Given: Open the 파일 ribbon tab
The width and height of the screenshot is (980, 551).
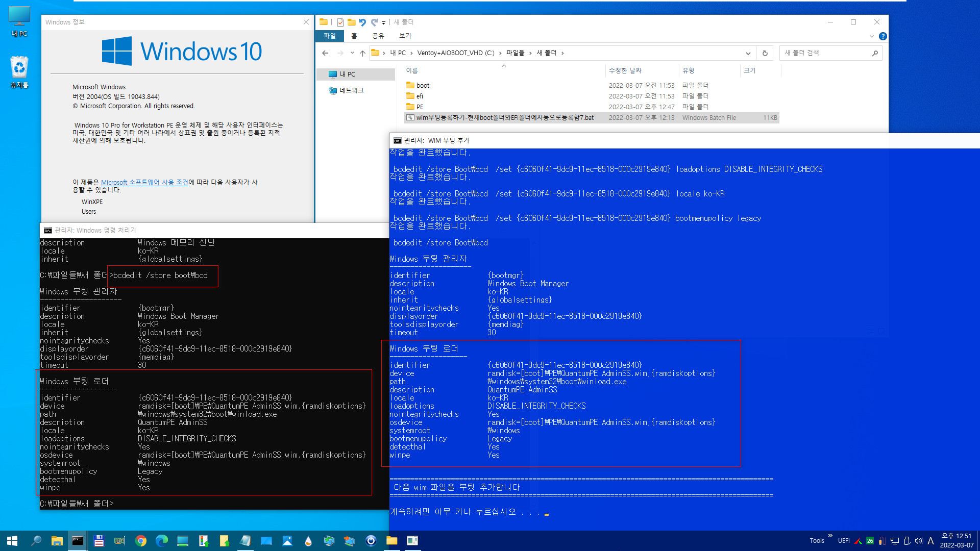Looking at the screenshot, I should point(330,36).
